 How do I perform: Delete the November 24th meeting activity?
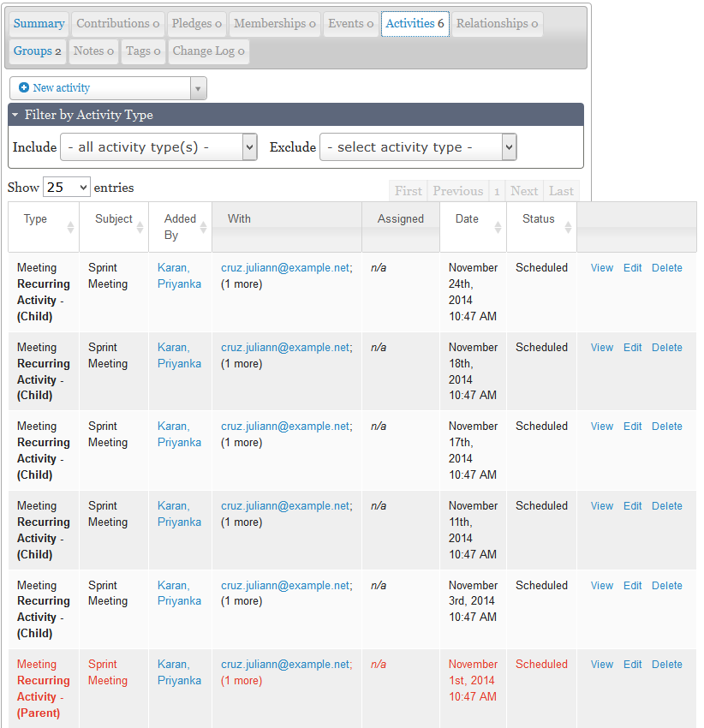pyautogui.click(x=667, y=268)
